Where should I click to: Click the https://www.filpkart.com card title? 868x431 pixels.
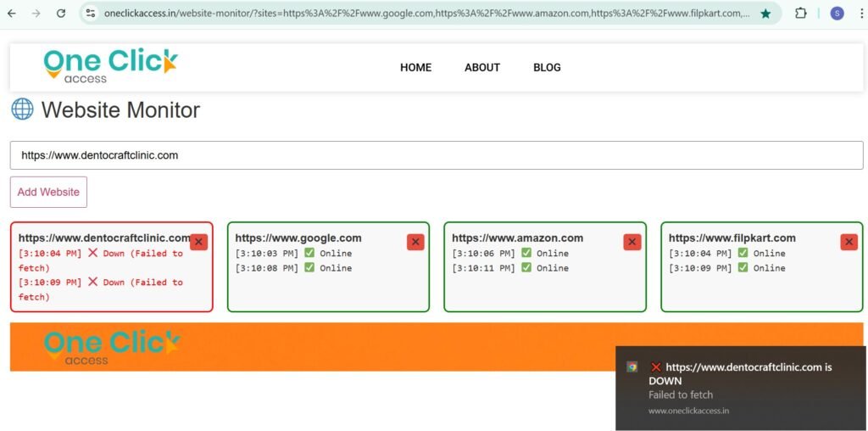(732, 238)
